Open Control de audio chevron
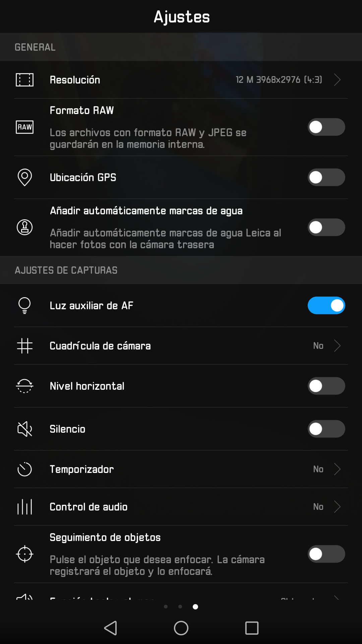This screenshot has height=644, width=362. 337,507
